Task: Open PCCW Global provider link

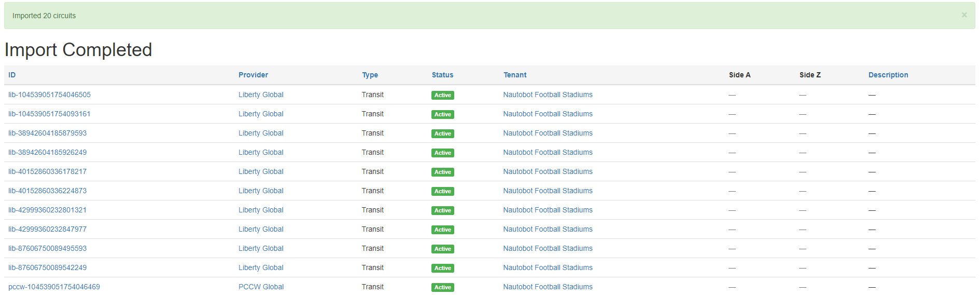Action: [261, 287]
